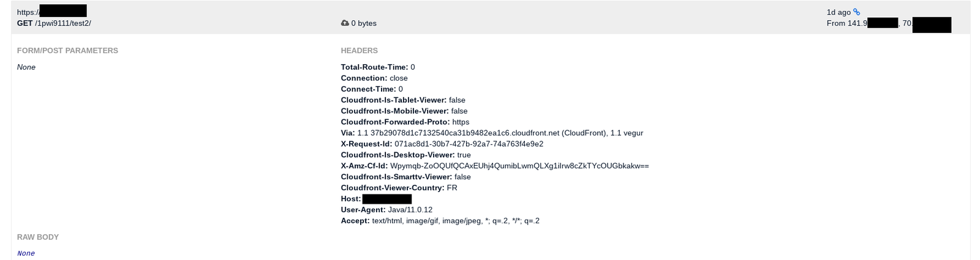The width and height of the screenshot is (980, 260).
Task: Select the Connection close header line
Action: coord(374,78)
